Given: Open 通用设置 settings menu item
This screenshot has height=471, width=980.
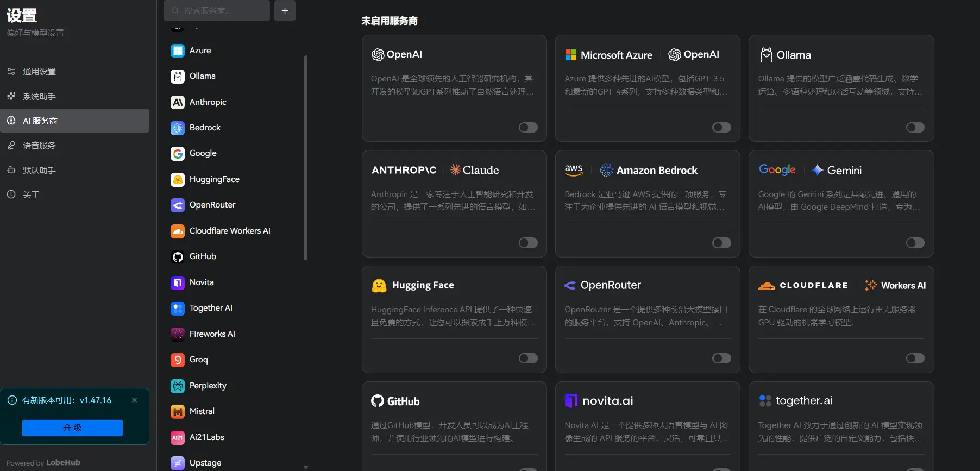Looking at the screenshot, I should point(39,72).
